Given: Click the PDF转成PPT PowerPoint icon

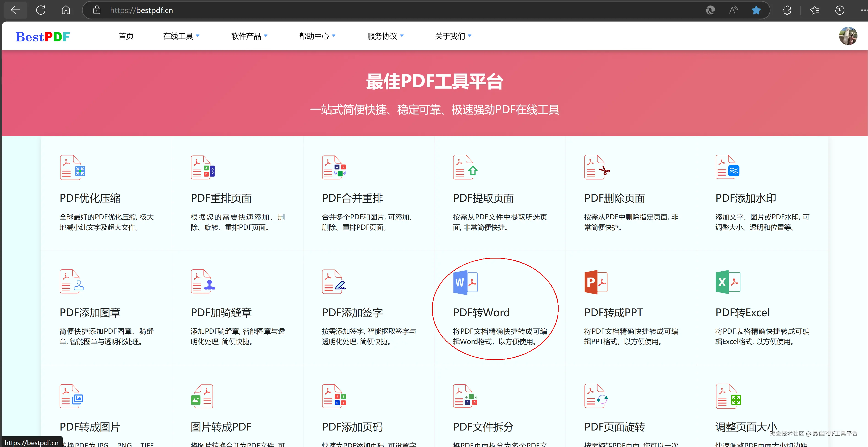Looking at the screenshot, I should pyautogui.click(x=596, y=282).
